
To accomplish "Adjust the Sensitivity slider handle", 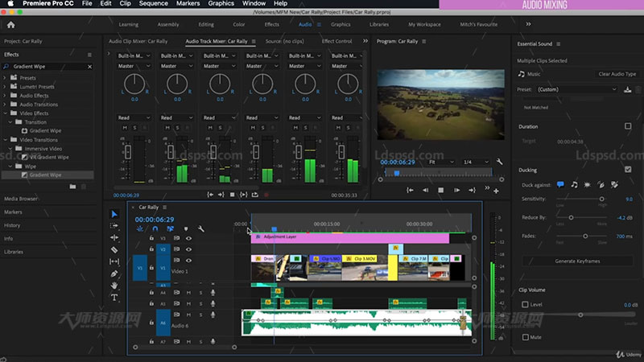I will click(x=601, y=199).
